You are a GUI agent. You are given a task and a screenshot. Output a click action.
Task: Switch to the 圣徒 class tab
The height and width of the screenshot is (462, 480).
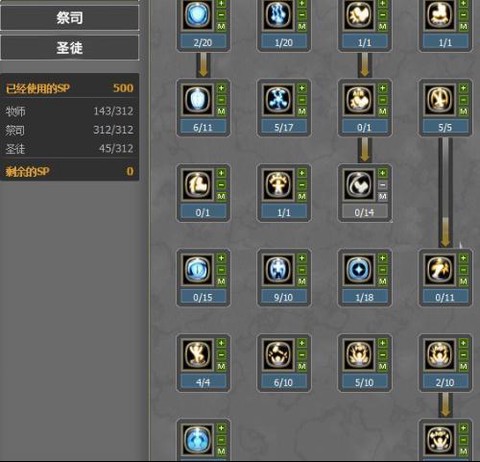pos(69,48)
